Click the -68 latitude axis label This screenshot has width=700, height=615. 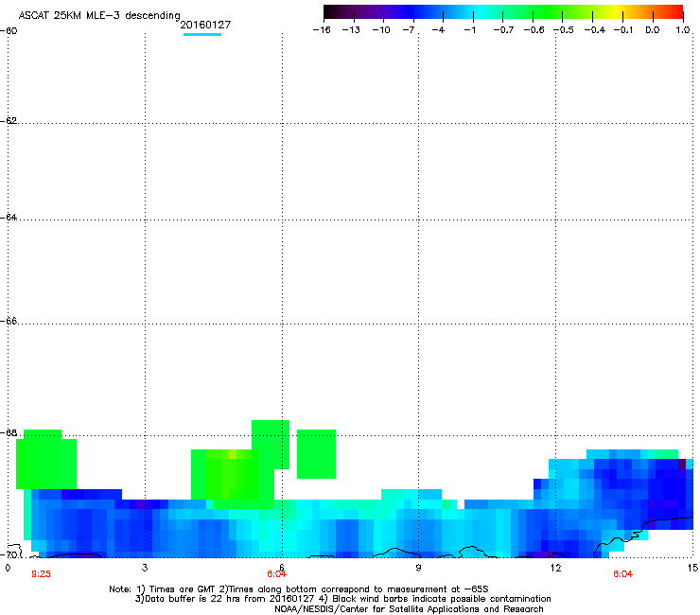[9, 432]
